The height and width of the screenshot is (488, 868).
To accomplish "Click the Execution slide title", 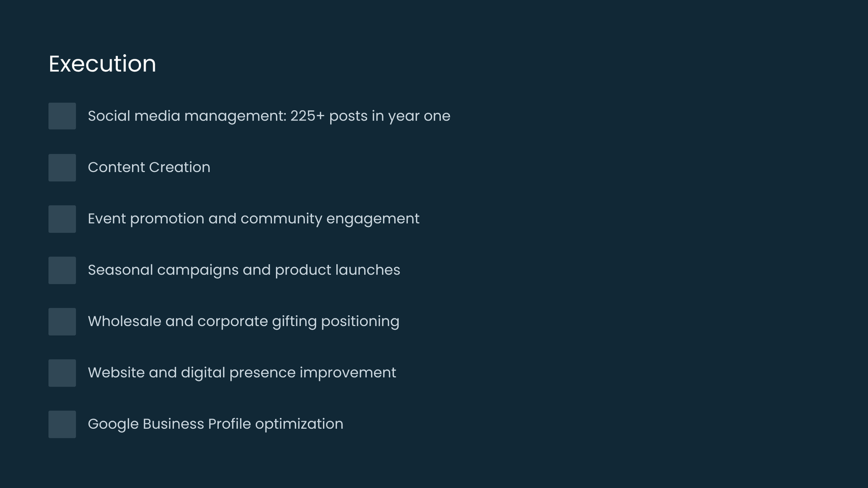I will click(x=102, y=64).
